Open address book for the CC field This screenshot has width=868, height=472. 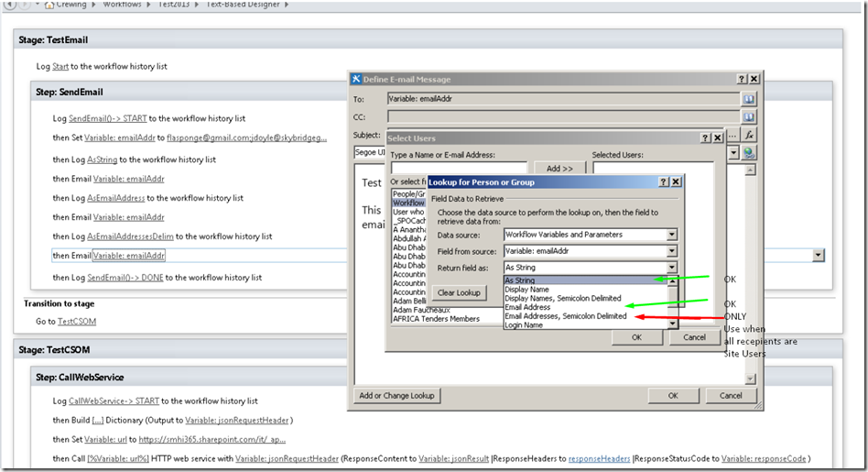click(748, 117)
